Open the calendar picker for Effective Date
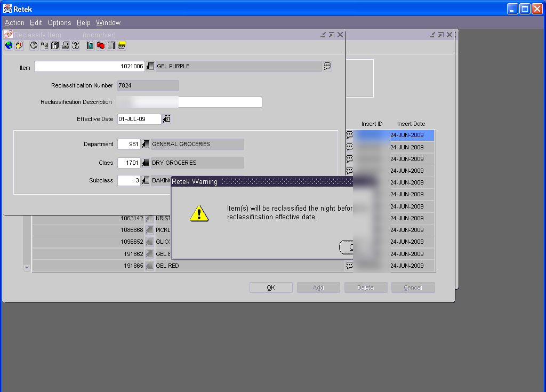Image resolution: width=546 pixels, height=392 pixels. point(167,119)
